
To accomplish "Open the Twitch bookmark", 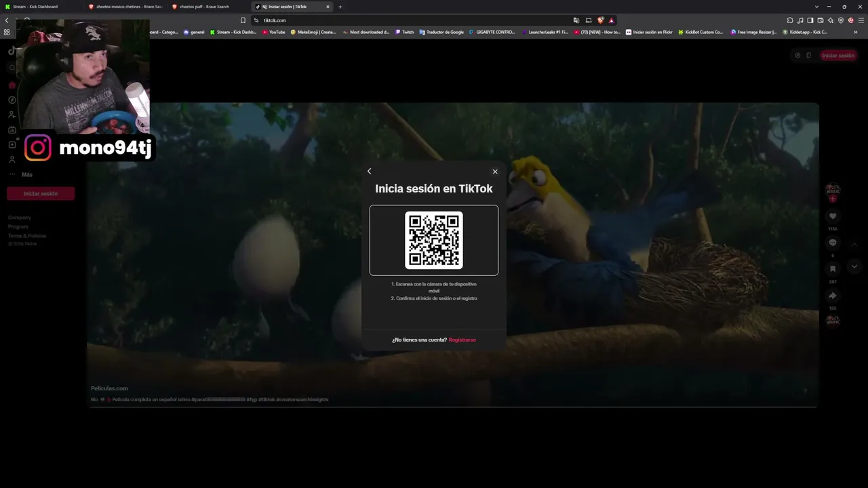I will pyautogui.click(x=404, y=32).
